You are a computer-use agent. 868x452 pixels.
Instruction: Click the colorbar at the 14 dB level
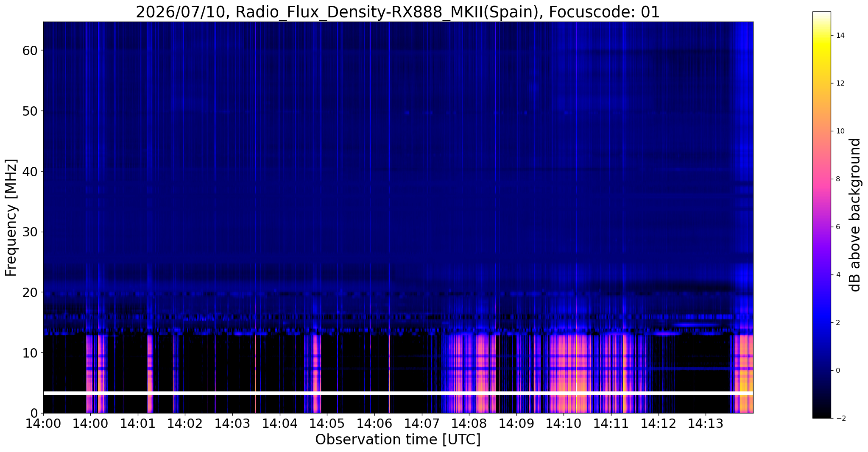coord(821,36)
